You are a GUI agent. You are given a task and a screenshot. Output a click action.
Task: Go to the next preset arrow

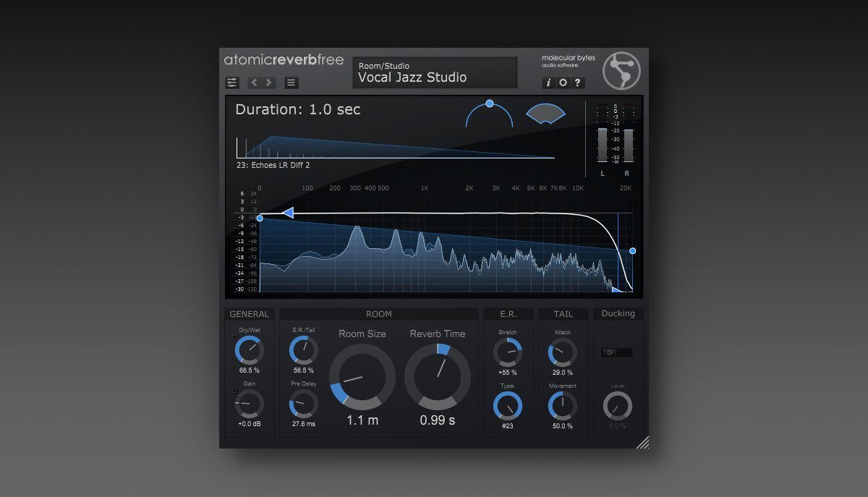pos(270,82)
